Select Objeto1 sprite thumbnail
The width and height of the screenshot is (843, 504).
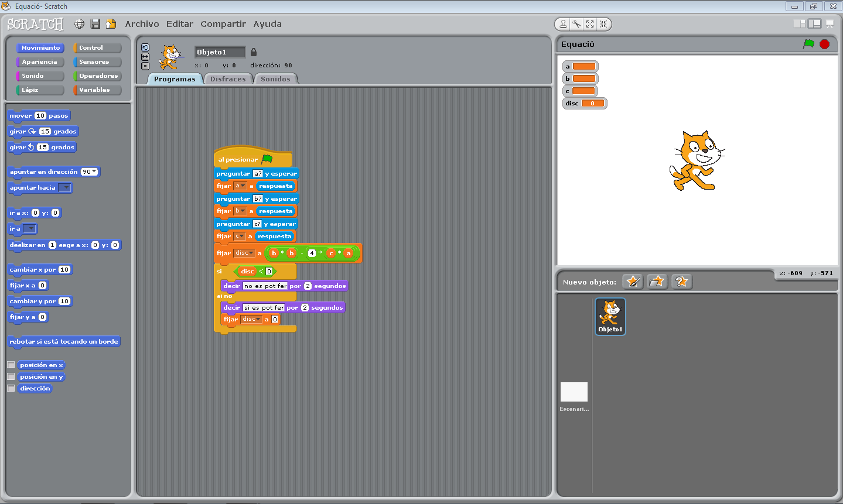coord(610,316)
